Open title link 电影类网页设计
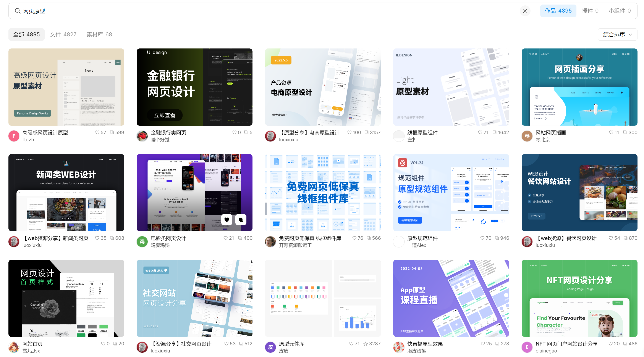This screenshot has width=644, height=357. point(168,238)
